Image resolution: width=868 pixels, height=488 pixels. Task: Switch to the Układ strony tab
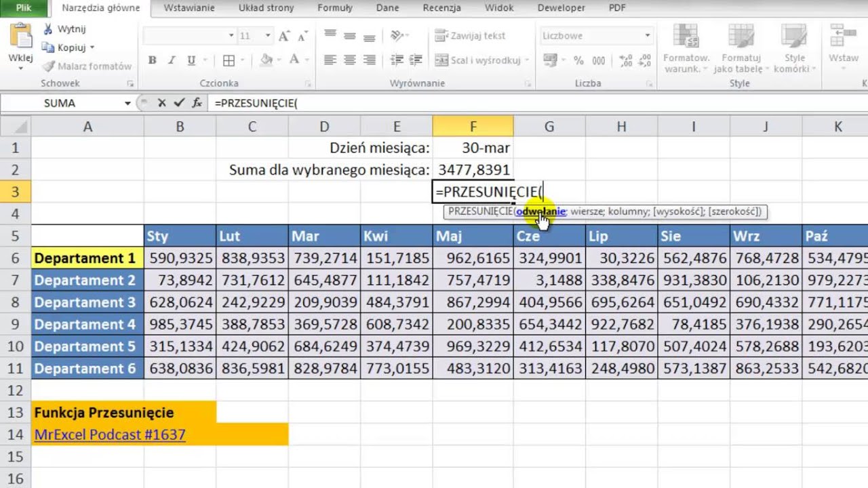click(266, 8)
